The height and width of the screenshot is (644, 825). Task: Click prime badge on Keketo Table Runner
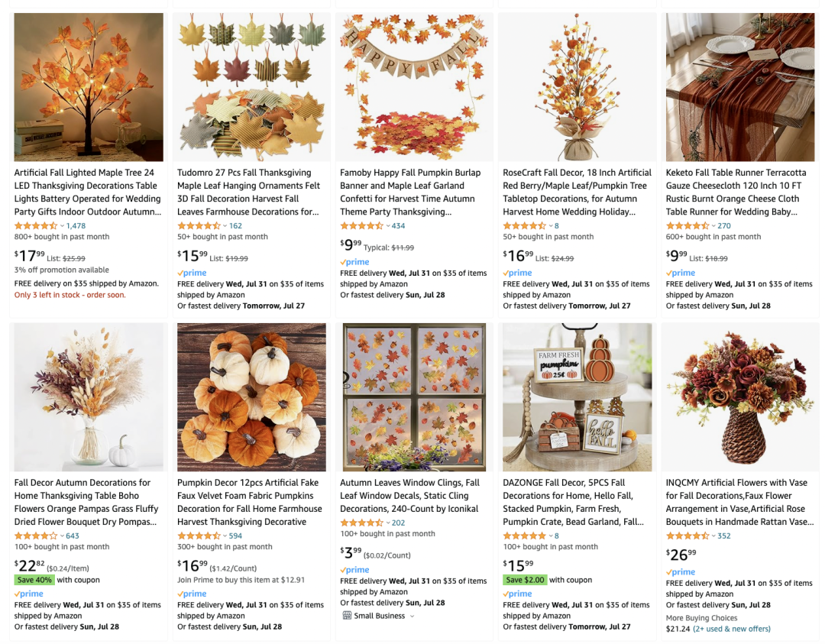(x=681, y=273)
